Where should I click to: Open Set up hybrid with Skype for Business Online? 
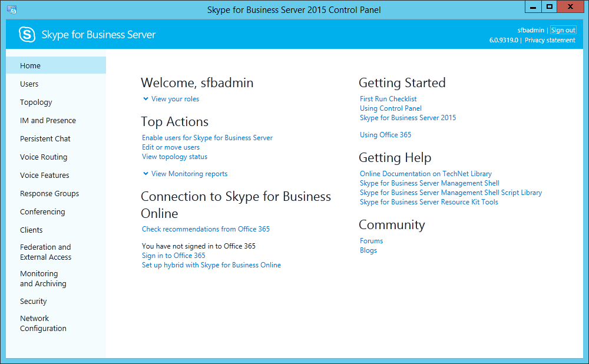tap(211, 265)
